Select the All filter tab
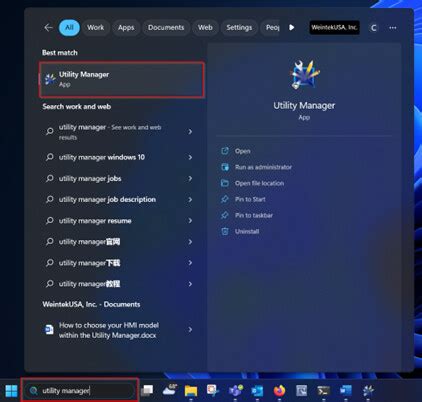The height and width of the screenshot is (402, 422). pos(69,27)
